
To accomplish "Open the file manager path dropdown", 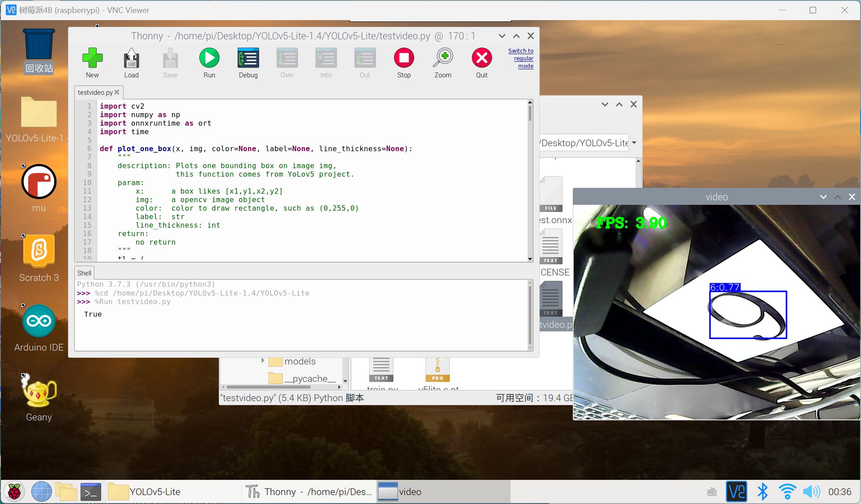I will click(634, 143).
